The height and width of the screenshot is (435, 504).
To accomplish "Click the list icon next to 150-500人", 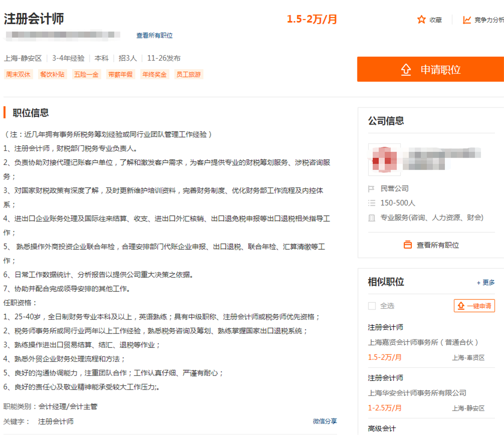I will coord(371,203).
